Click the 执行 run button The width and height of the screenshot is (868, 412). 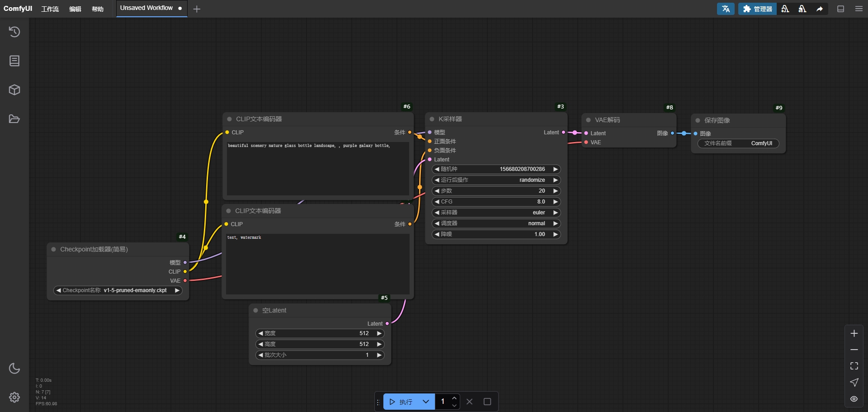[401, 402]
